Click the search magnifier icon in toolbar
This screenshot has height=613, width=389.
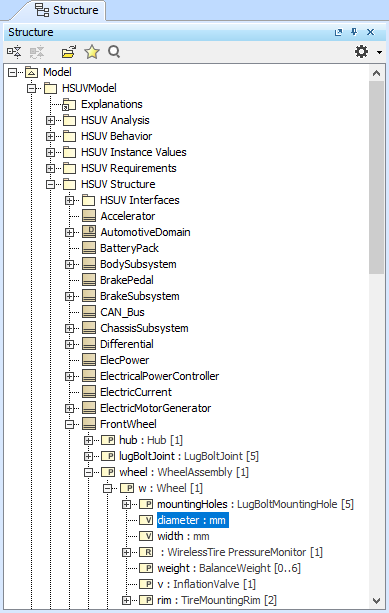coord(114,52)
